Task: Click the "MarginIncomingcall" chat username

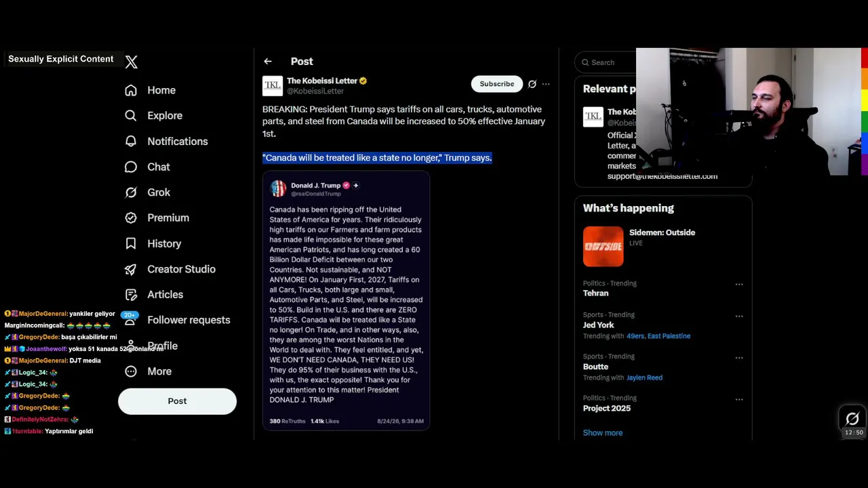Action: (35, 325)
